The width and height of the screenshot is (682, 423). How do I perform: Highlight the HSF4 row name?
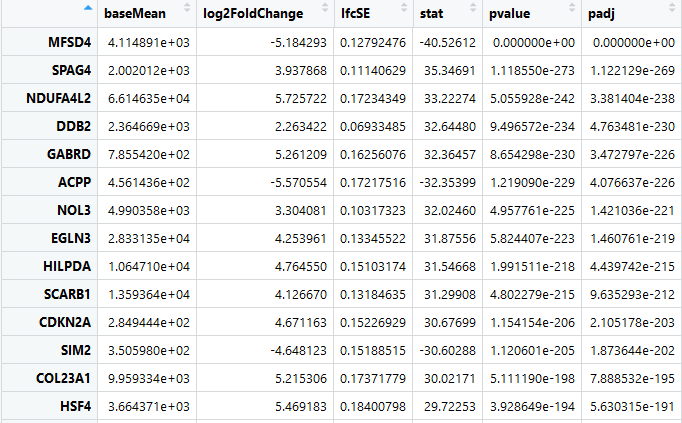point(72,378)
